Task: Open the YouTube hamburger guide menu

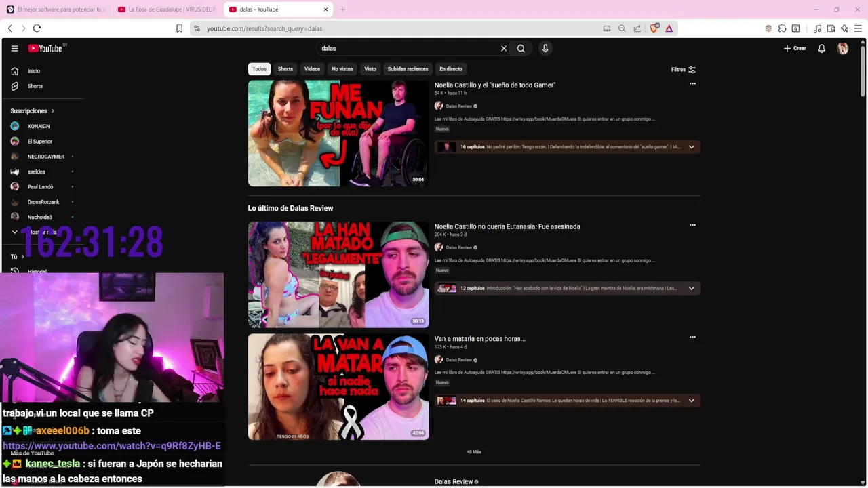Action: 14,48
